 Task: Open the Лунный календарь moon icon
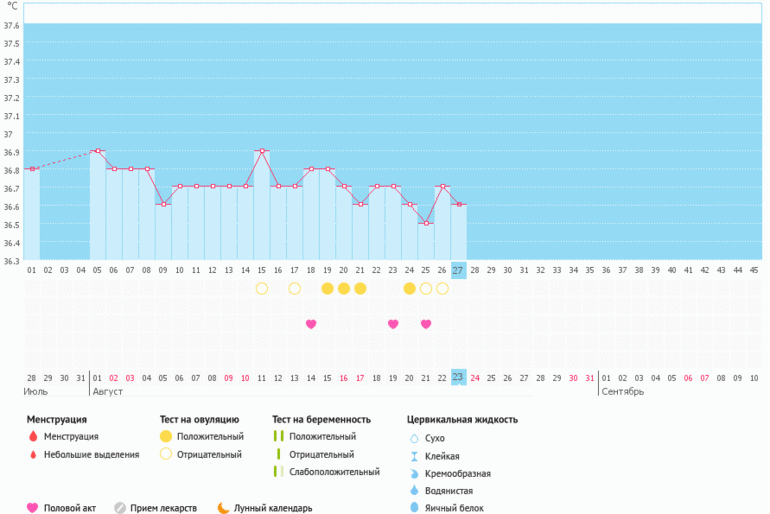click(x=223, y=507)
